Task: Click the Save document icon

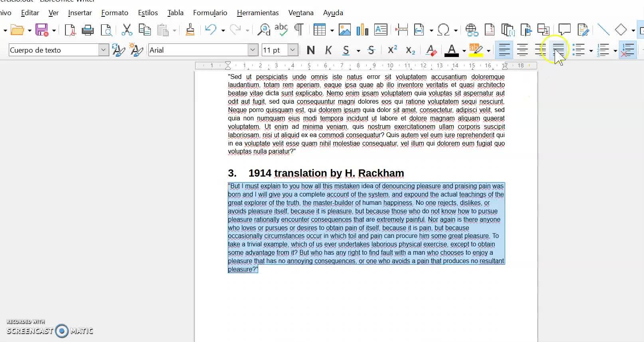Action: point(41,30)
